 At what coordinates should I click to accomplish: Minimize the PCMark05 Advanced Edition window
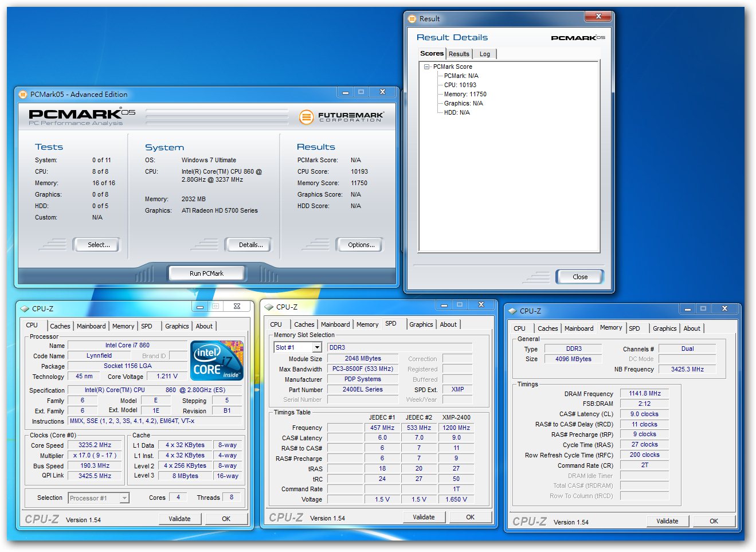[345, 92]
